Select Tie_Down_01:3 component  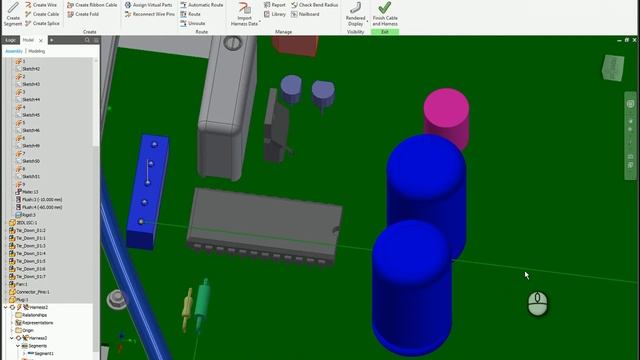[31, 246]
